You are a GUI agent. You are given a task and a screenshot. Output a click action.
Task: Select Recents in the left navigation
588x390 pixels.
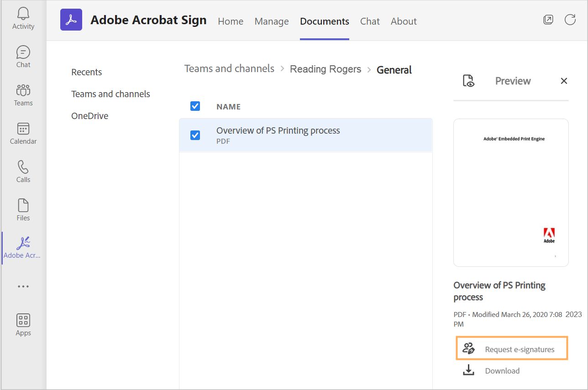tap(87, 72)
